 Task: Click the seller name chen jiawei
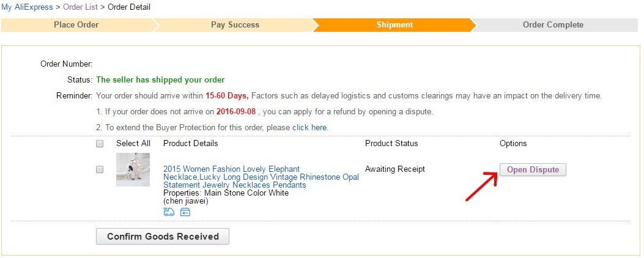187,201
